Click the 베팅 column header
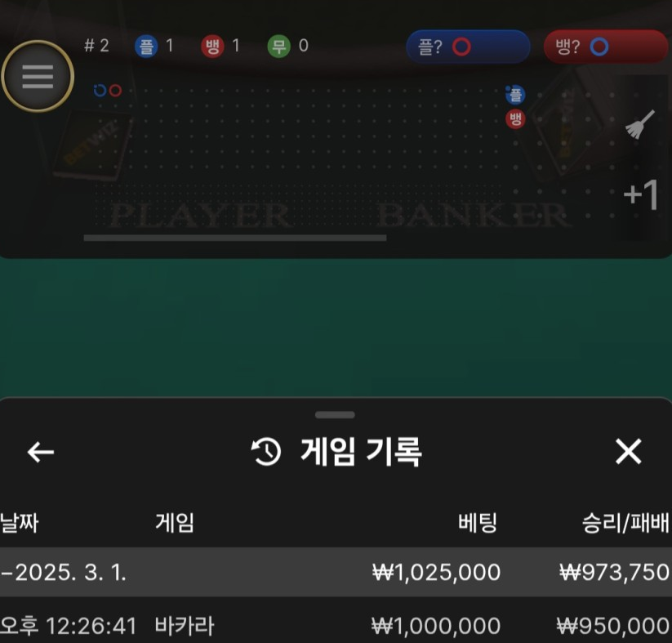The height and width of the screenshot is (643, 672). point(478,523)
